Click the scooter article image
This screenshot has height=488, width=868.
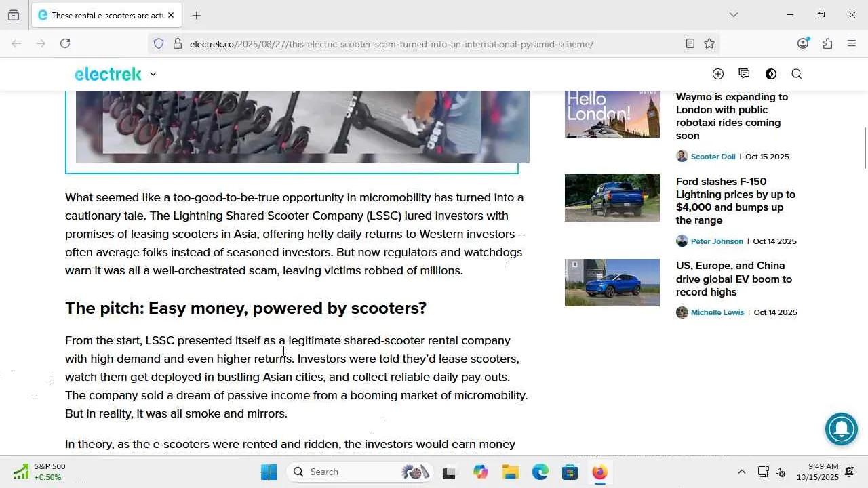pos(302,127)
